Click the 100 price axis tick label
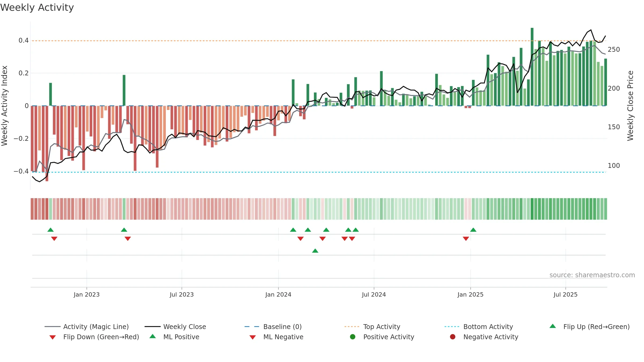The height and width of the screenshot is (362, 644). pos(614,165)
